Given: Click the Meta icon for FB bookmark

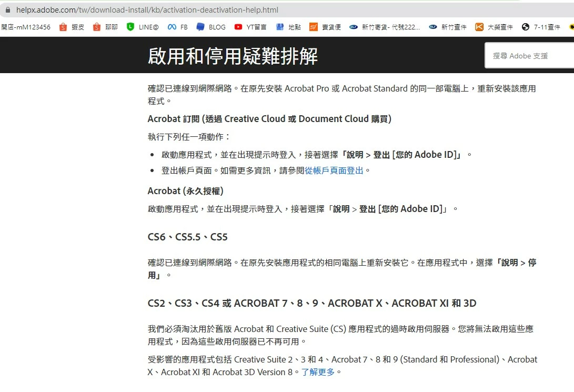Looking at the screenshot, I should (x=172, y=27).
